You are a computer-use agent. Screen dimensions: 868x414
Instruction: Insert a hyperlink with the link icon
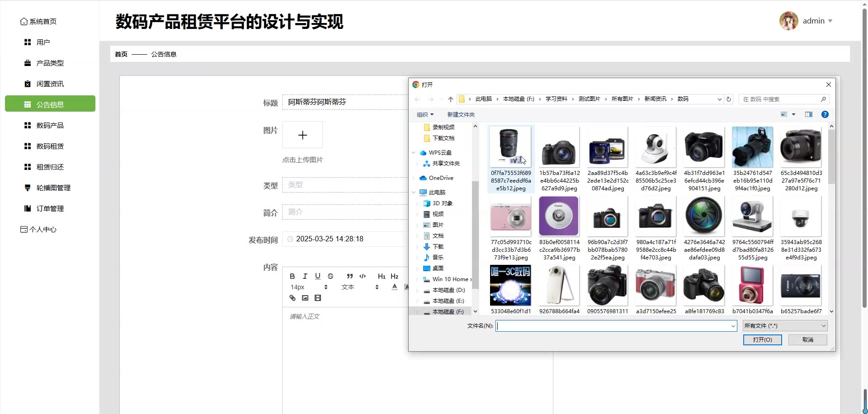292,298
